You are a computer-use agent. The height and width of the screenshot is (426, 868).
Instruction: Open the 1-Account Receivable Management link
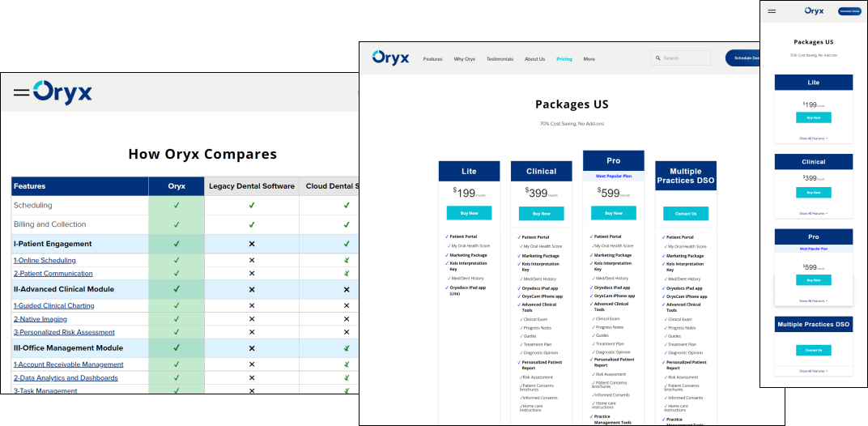[69, 364]
